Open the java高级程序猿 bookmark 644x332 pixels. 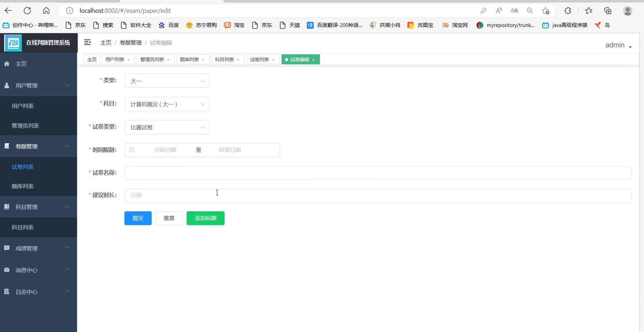(x=565, y=25)
